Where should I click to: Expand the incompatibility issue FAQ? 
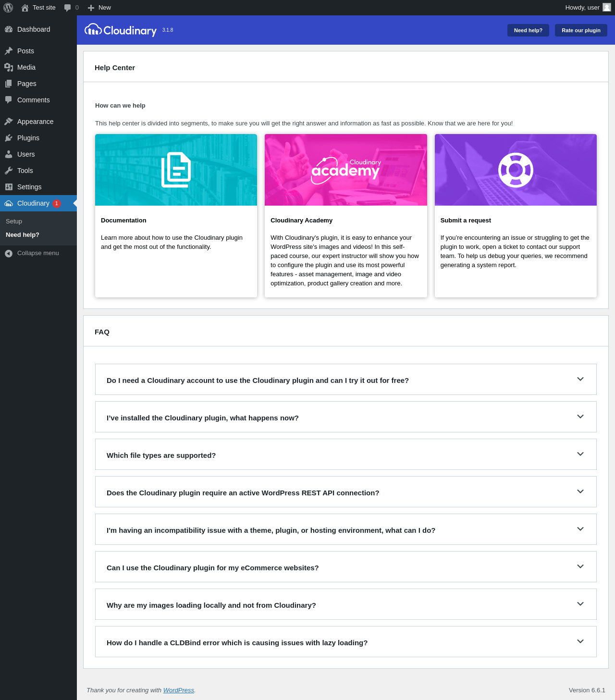pyautogui.click(x=346, y=529)
